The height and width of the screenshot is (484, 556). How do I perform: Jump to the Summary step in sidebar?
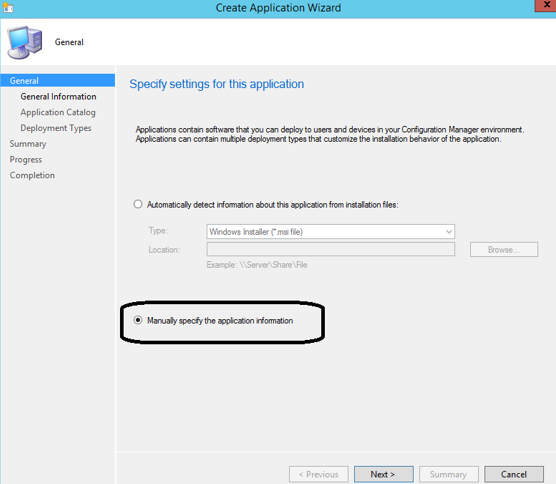coord(28,144)
